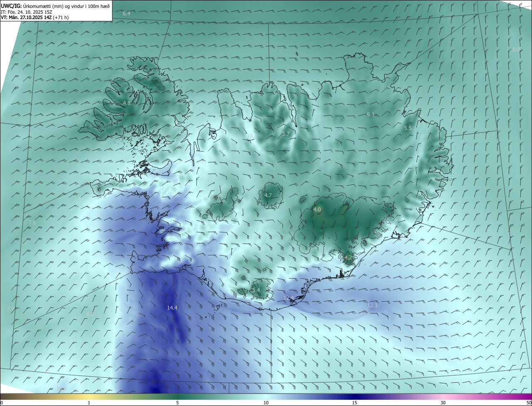The height and width of the screenshot is (406, 532).
Task: Click the 4.0 value on the glacier
Action: (317, 210)
